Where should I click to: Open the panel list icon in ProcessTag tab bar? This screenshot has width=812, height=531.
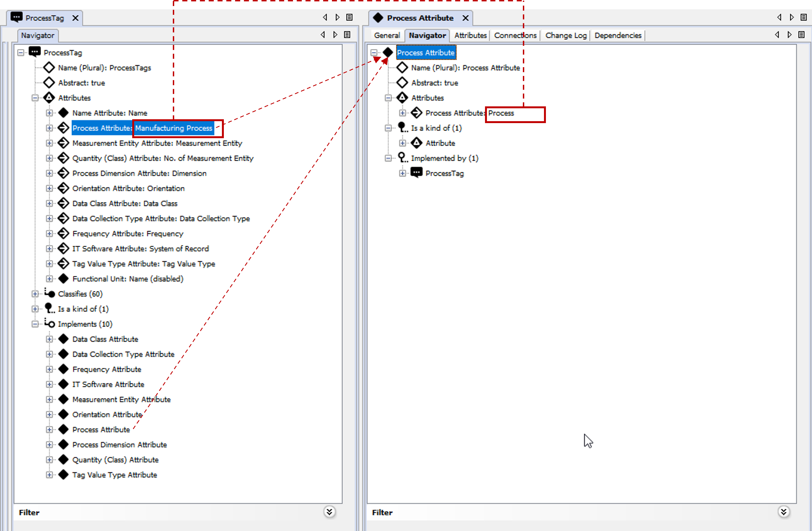(x=349, y=17)
